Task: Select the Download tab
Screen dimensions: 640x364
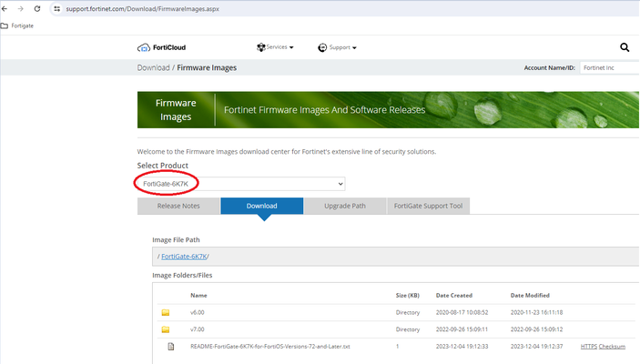Action: (x=261, y=206)
